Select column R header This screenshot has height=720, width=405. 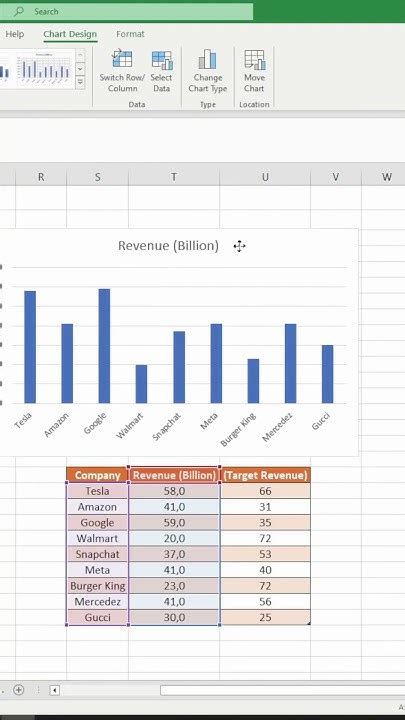pyautogui.click(x=41, y=177)
